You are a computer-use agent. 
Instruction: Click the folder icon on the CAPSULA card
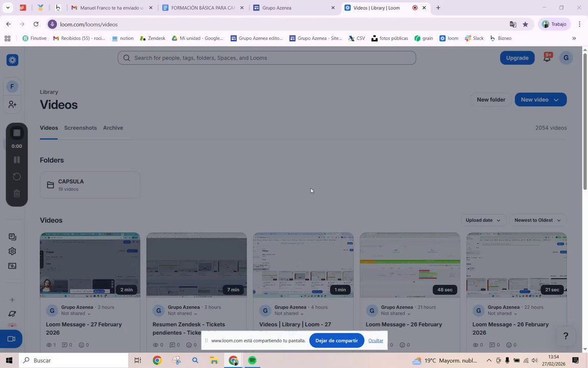pos(50,185)
